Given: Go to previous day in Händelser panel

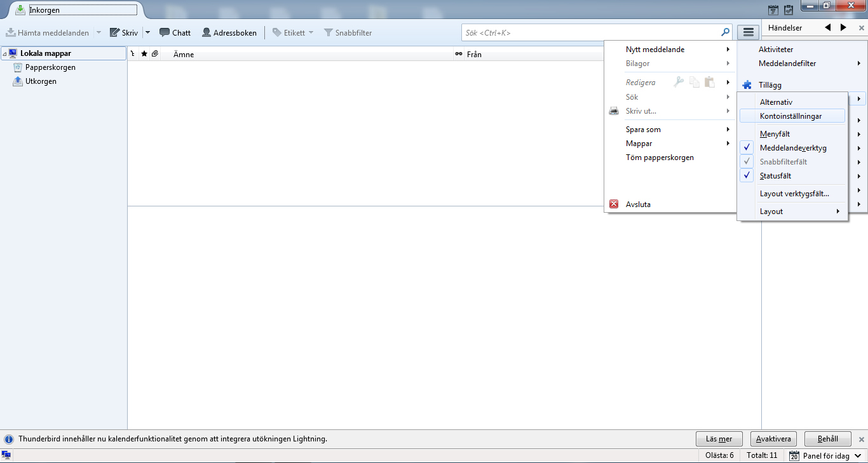Looking at the screenshot, I should pos(828,27).
